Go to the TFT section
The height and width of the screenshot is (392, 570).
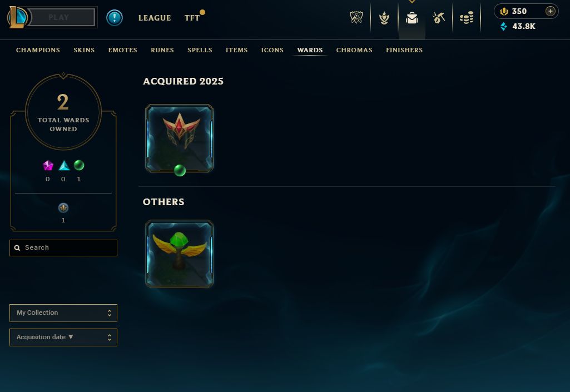tap(192, 18)
